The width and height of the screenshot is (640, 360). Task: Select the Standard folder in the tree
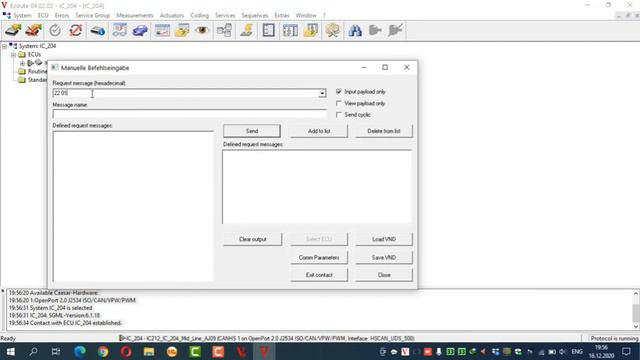(37, 80)
